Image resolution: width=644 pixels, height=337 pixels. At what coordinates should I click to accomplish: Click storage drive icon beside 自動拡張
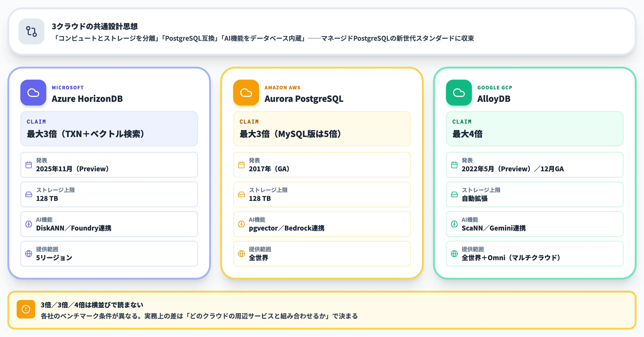click(454, 194)
